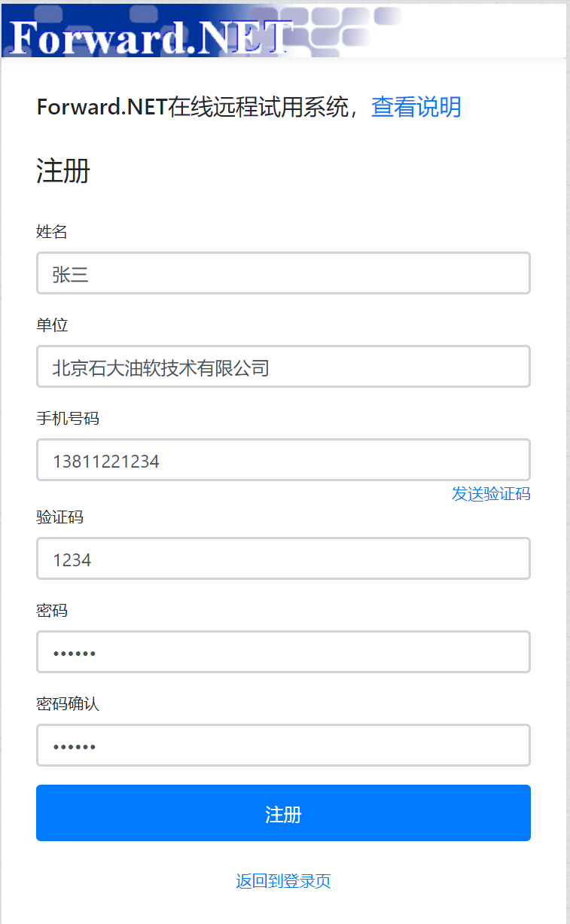570x924 pixels.
Task: Click 发送验证码 to send code
Action: (491, 494)
